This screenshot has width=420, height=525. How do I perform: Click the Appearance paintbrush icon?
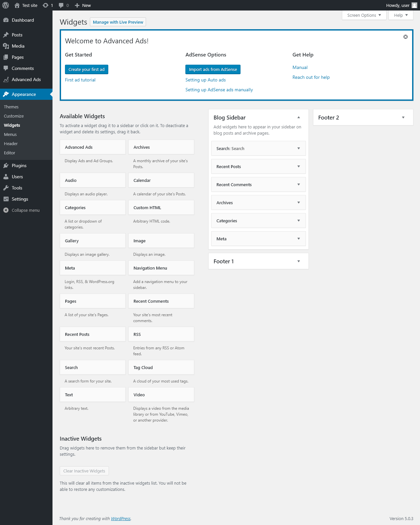(6, 94)
